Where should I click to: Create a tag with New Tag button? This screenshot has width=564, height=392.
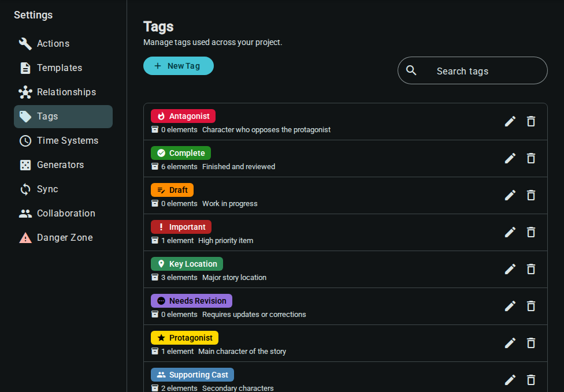point(179,66)
